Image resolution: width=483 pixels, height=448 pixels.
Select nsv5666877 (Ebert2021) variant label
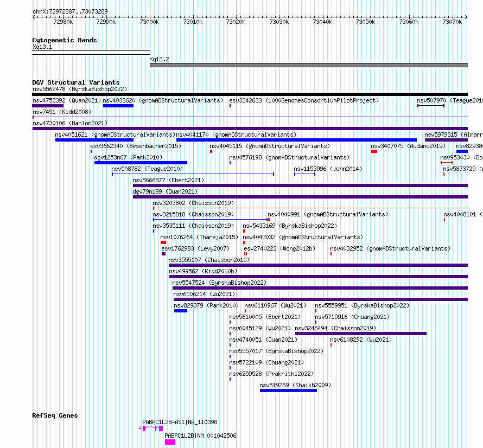(168, 181)
